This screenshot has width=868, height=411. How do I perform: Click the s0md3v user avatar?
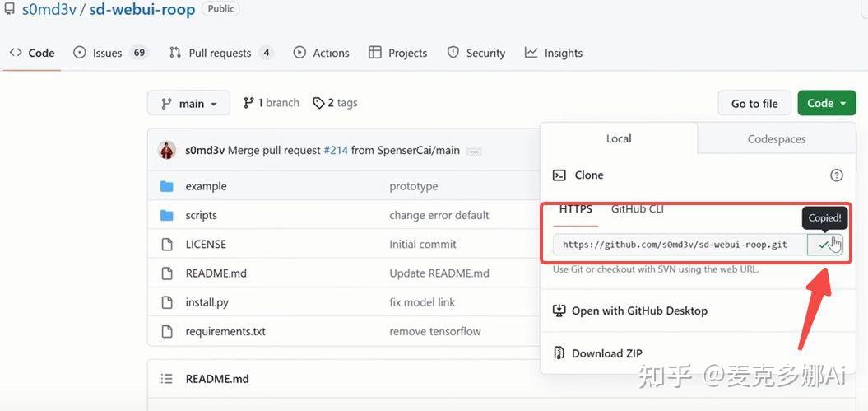tap(167, 151)
